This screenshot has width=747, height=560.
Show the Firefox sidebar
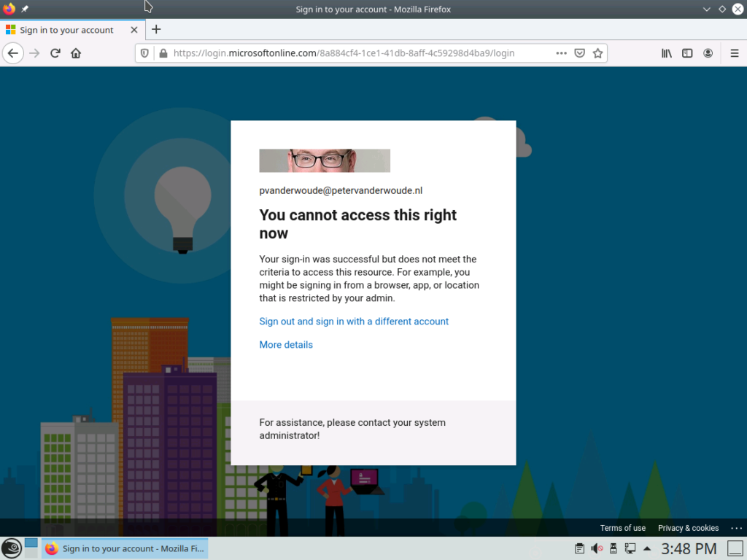click(x=687, y=53)
